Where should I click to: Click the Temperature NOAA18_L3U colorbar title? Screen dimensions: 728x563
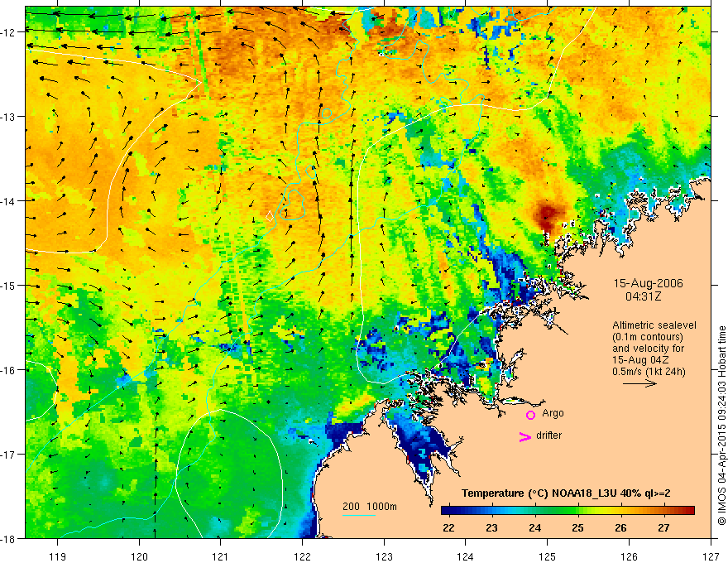coord(566,493)
